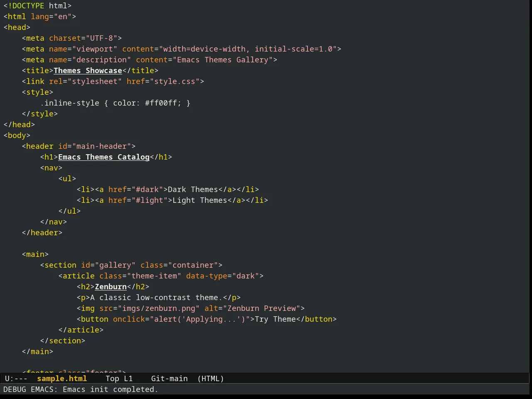This screenshot has height=399, width=532.
Task: Click the Themes Showcase title text
Action: coord(88,71)
